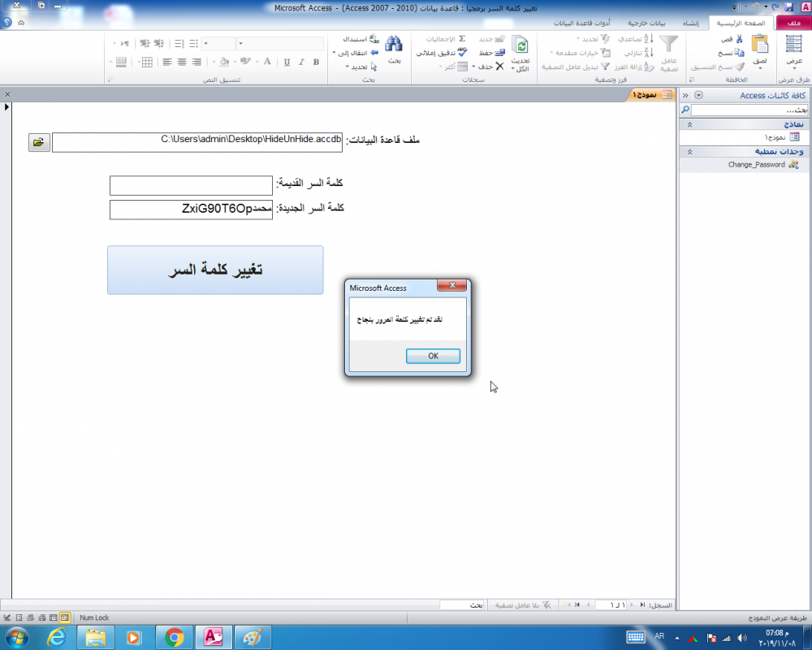Click the View (عرض) icon in ribbon

pyautogui.click(x=793, y=44)
